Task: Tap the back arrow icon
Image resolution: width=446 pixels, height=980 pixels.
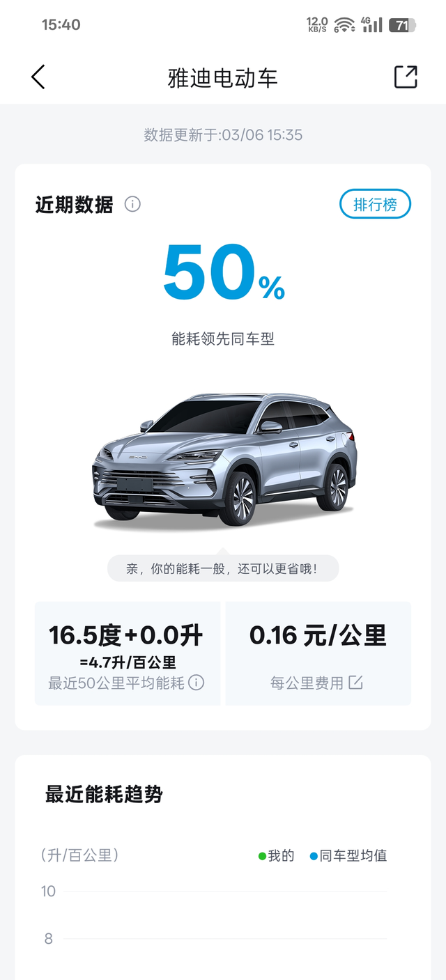Action: click(x=38, y=77)
